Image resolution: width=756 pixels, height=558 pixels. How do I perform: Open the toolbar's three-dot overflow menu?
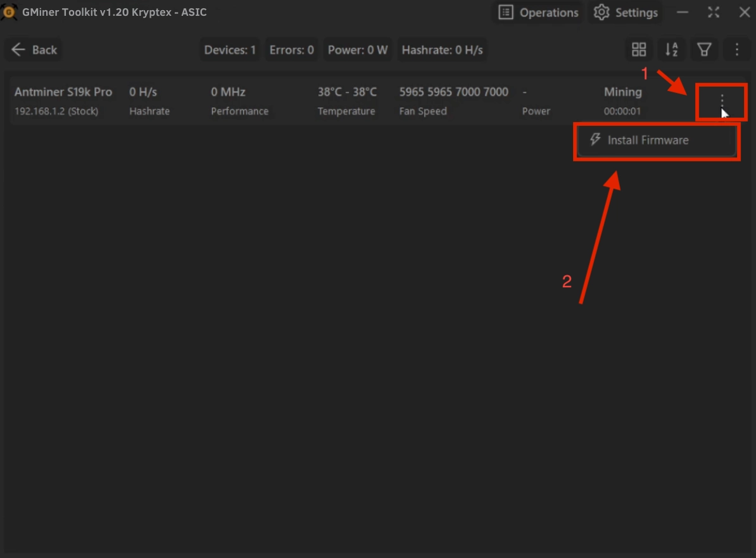pos(736,50)
